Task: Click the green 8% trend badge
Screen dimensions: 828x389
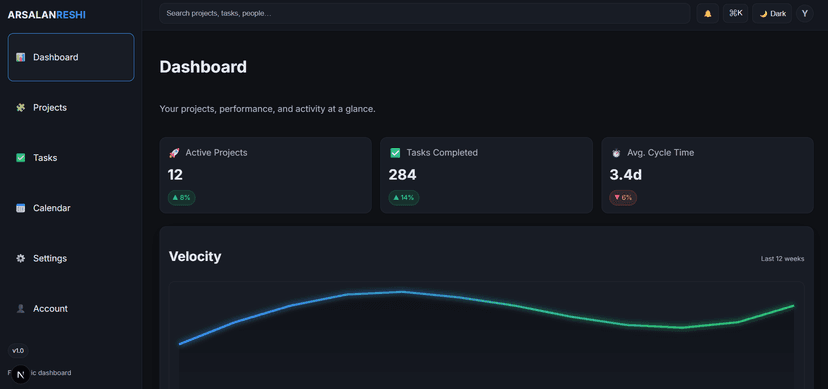Action: tap(182, 198)
